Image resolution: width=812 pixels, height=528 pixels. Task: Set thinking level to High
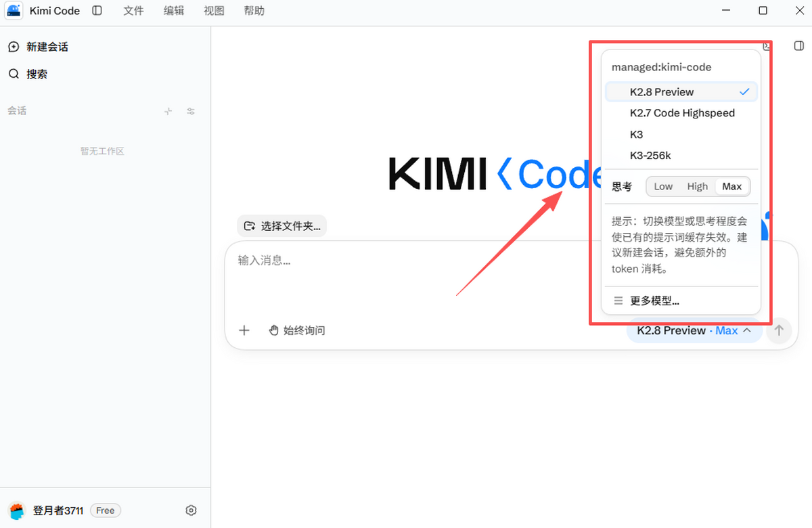click(x=697, y=186)
